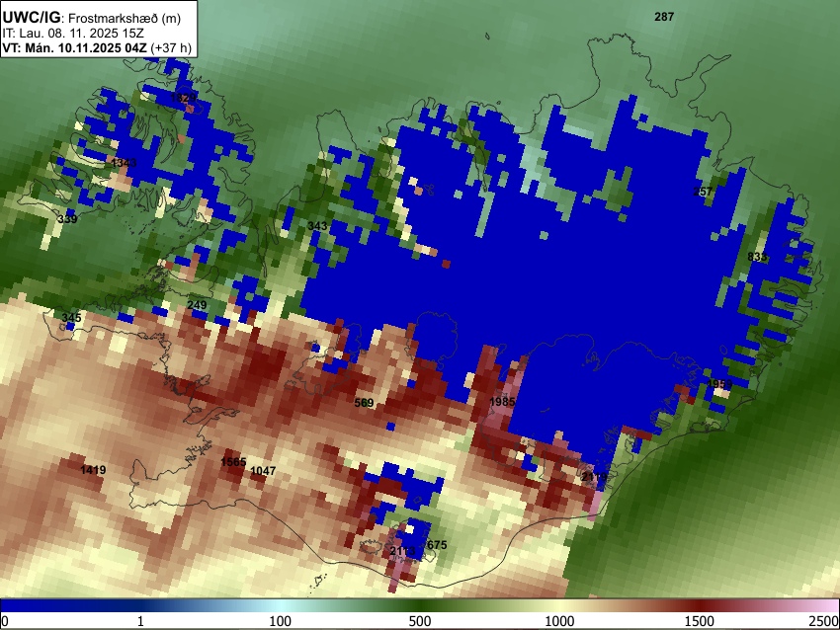The width and height of the screenshot is (840, 630).
Task: Click the map value label "1047"
Action: pyautogui.click(x=263, y=470)
